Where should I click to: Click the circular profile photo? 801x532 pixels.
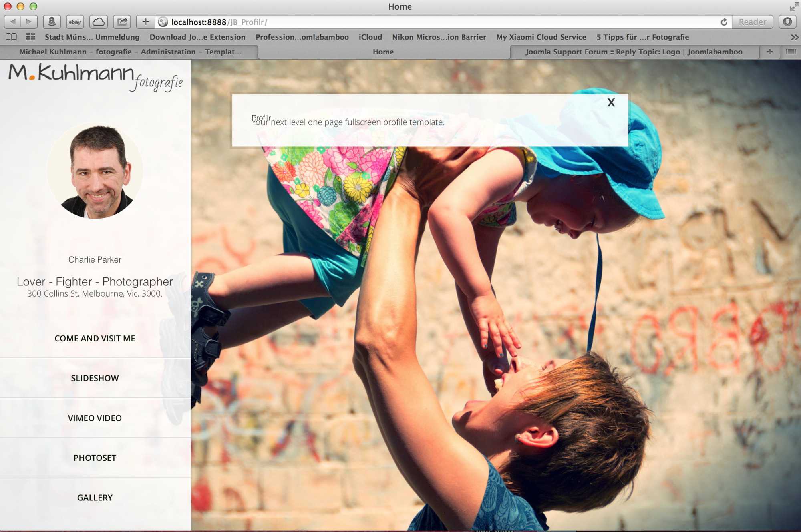(x=95, y=171)
